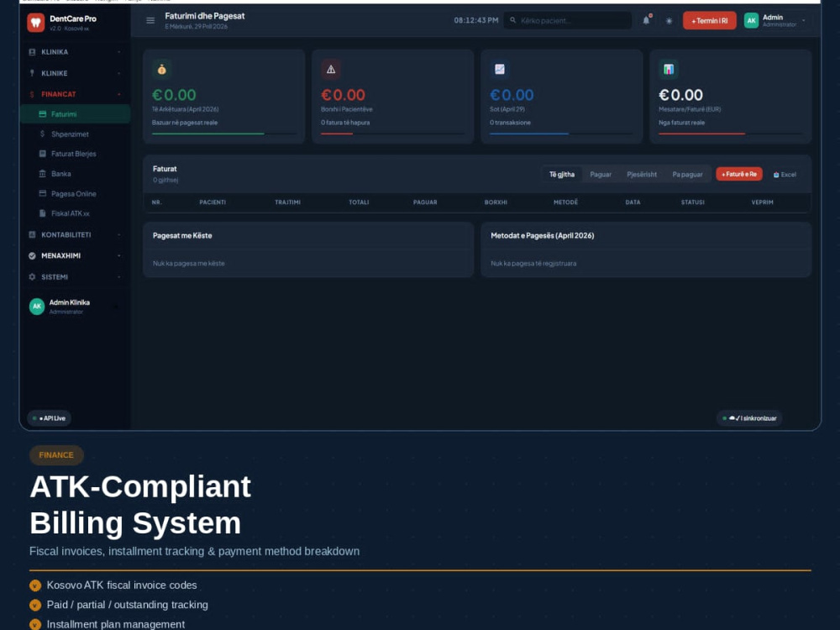
Task: Click the Excel export icon
Action: coord(775,175)
